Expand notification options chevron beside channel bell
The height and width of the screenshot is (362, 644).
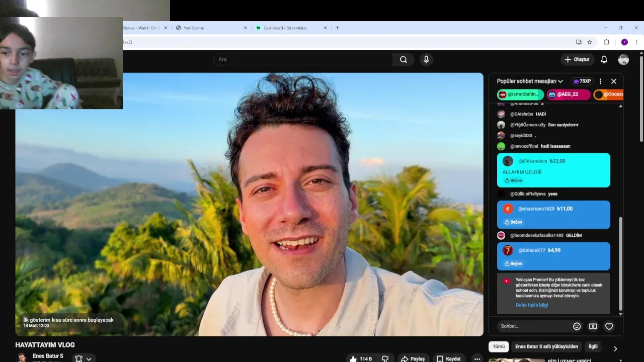(89, 359)
